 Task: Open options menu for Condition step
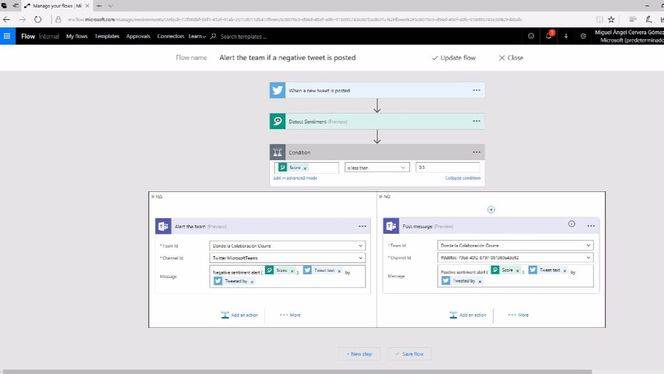(476, 152)
